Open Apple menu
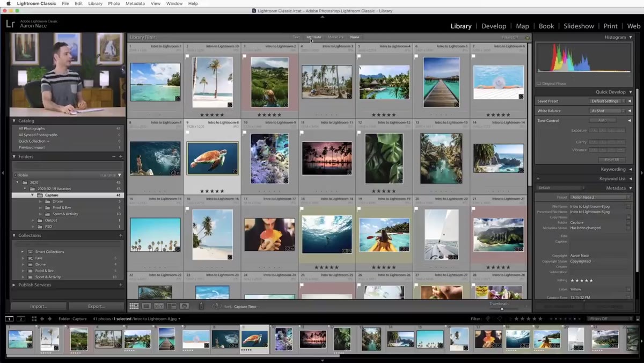 pos(8,3)
